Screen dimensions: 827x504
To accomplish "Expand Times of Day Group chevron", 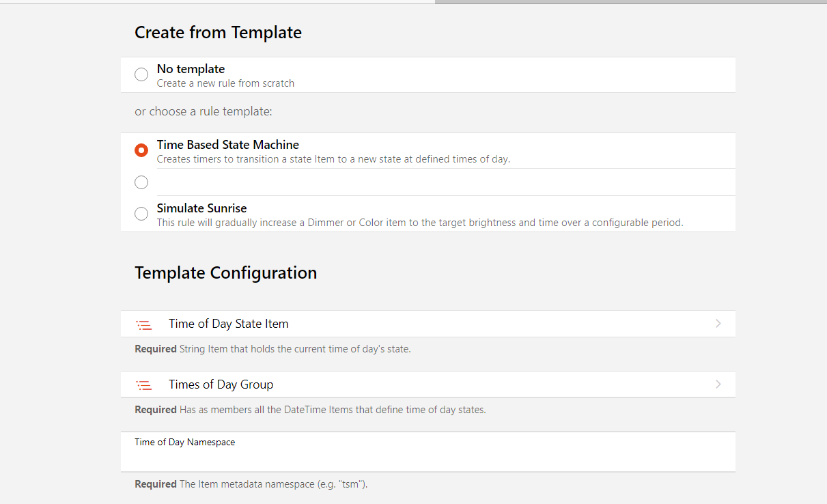I will click(x=718, y=384).
